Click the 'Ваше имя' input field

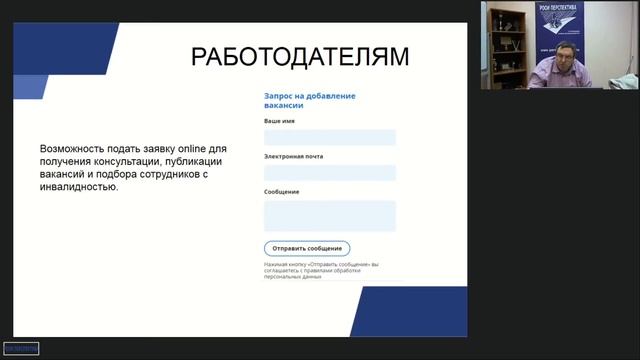330,137
